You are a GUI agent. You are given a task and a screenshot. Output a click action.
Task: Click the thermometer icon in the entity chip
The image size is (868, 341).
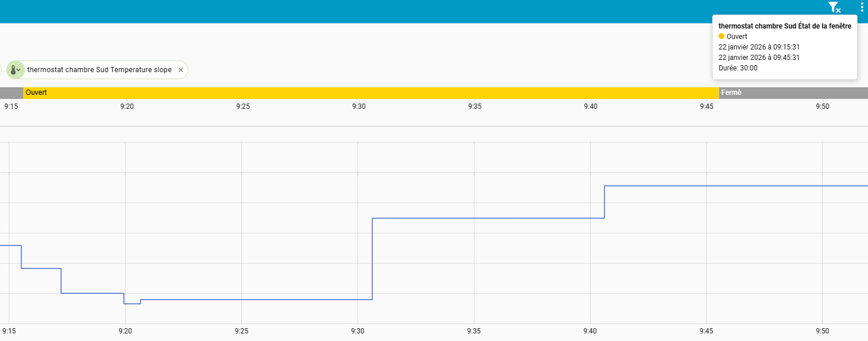coord(15,70)
